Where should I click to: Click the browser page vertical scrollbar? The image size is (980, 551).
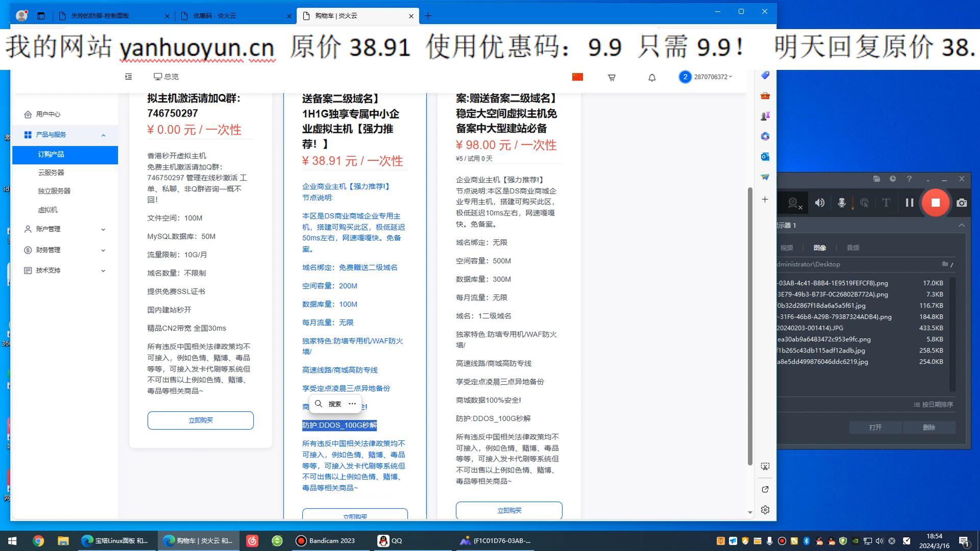[x=750, y=327]
